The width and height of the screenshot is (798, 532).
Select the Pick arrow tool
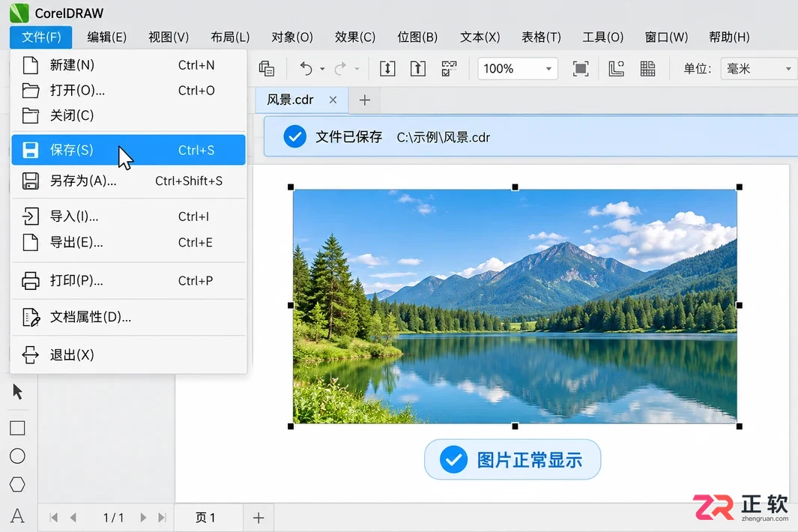(17, 392)
